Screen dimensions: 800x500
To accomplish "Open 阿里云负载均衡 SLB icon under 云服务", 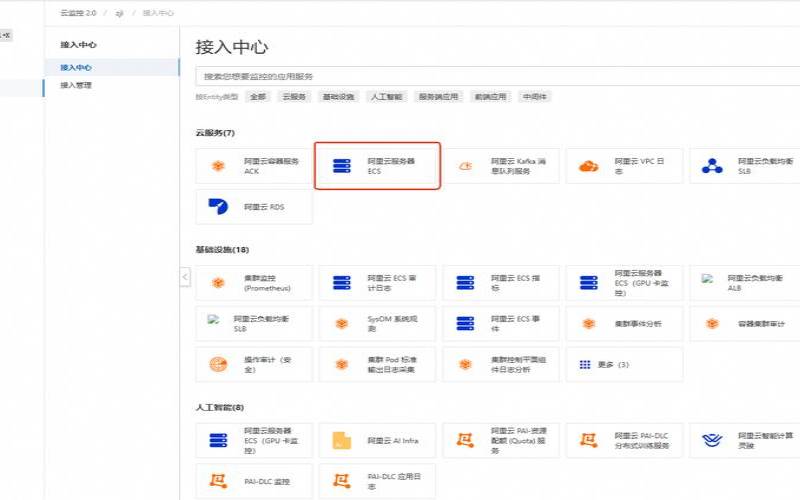I will pos(712,166).
